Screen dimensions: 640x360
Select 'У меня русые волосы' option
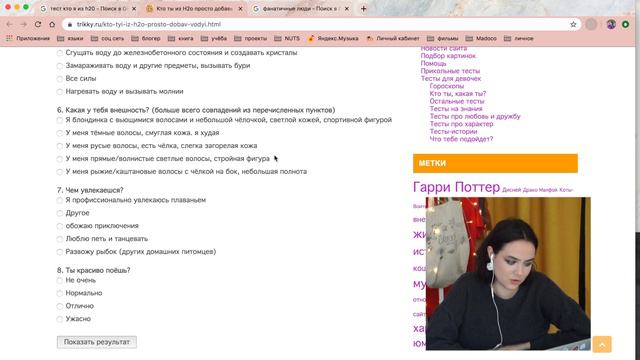tap(60, 146)
